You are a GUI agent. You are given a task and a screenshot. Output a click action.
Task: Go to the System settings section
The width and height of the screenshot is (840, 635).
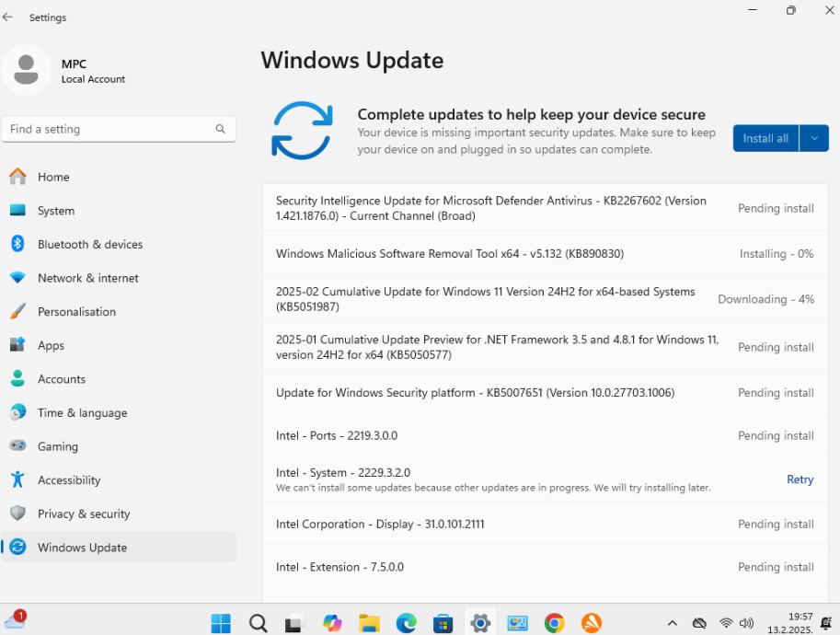tap(119, 211)
